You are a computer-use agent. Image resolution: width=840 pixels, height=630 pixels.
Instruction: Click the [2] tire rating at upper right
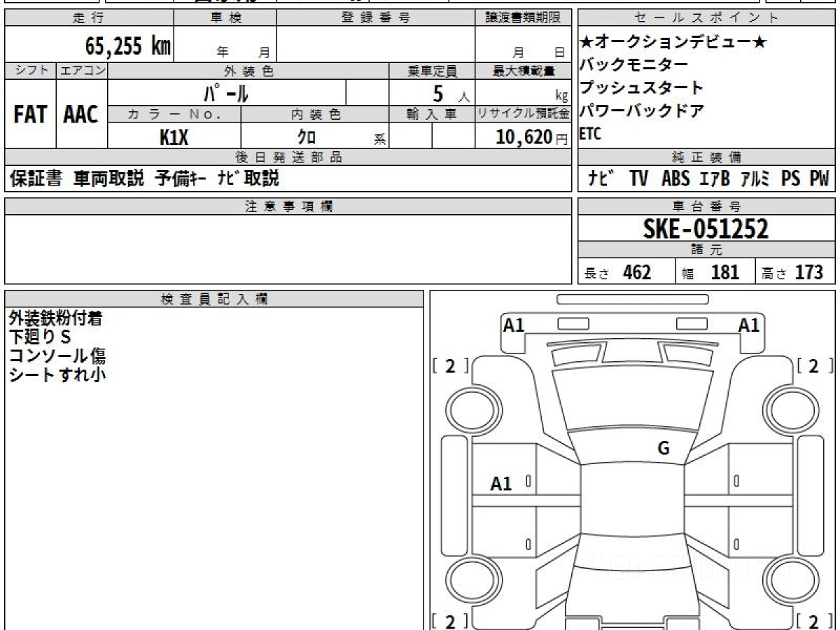tap(814, 366)
